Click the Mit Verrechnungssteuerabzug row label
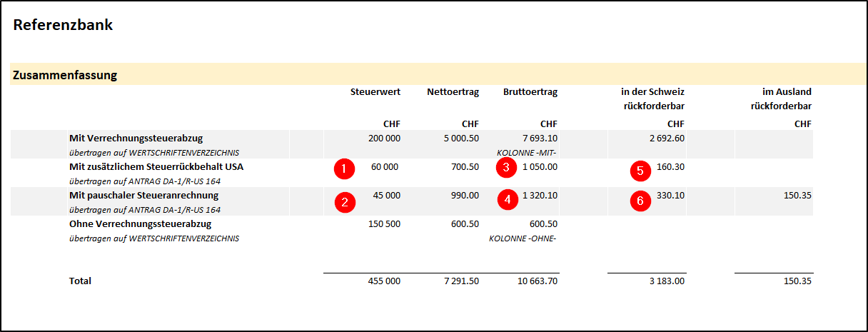The height and width of the screenshot is (332, 868). click(x=131, y=138)
